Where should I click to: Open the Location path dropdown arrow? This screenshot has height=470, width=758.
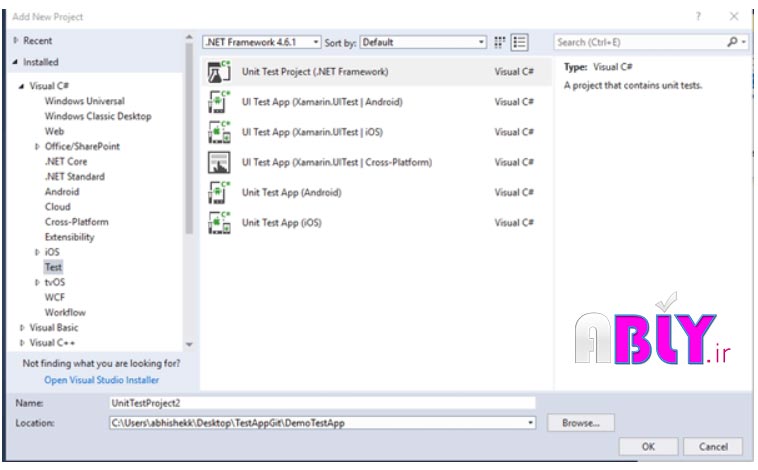coord(530,423)
